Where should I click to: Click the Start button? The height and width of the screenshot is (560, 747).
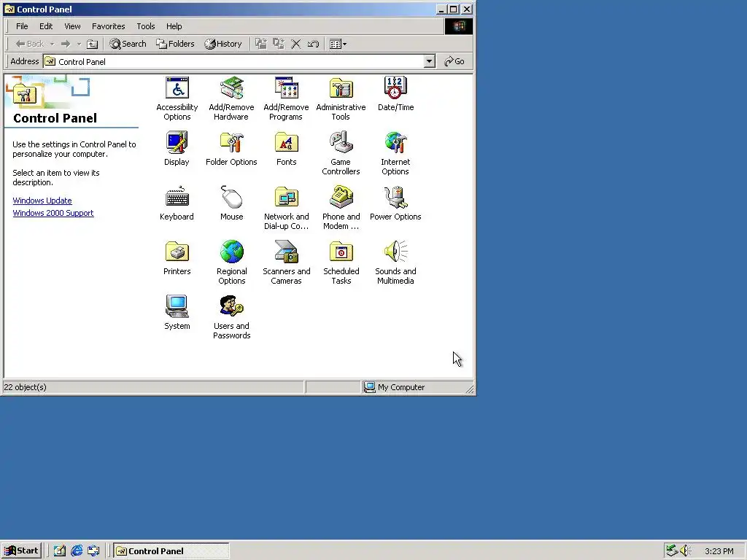tap(21, 551)
